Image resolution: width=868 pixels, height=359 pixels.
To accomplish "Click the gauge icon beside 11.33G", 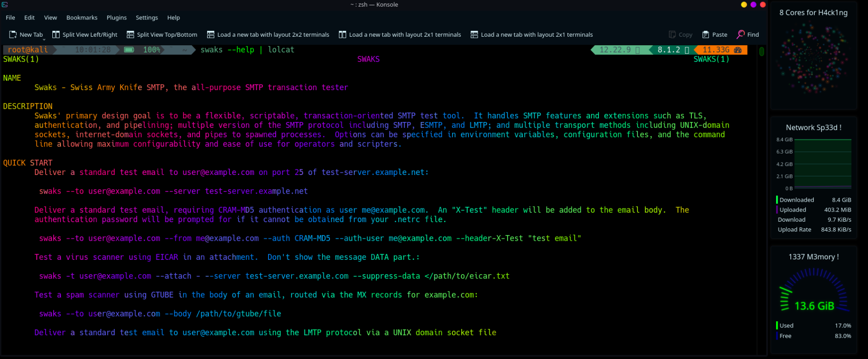I will [x=738, y=50].
